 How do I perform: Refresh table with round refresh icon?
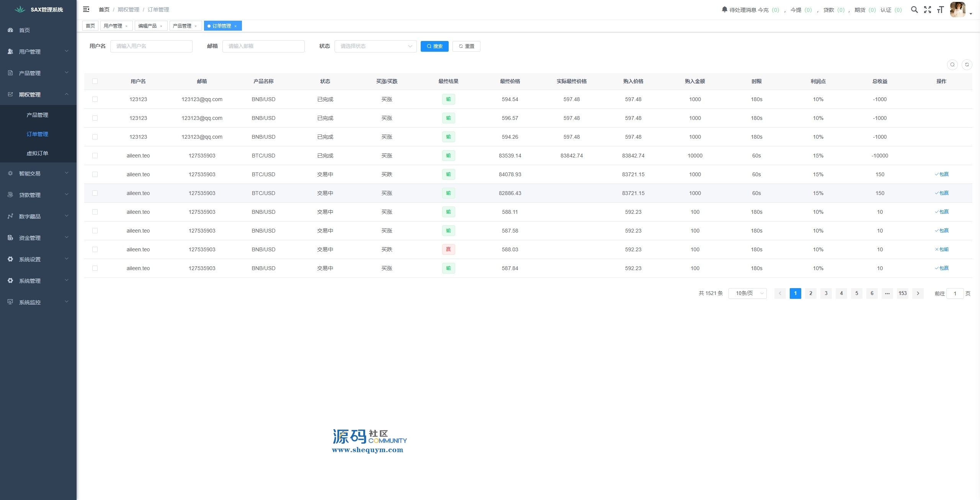(x=967, y=65)
